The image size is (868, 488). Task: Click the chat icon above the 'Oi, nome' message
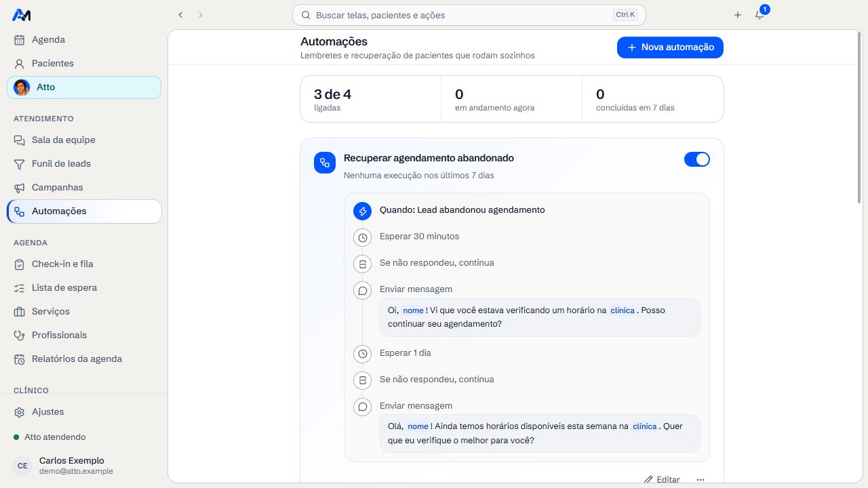[363, 291]
